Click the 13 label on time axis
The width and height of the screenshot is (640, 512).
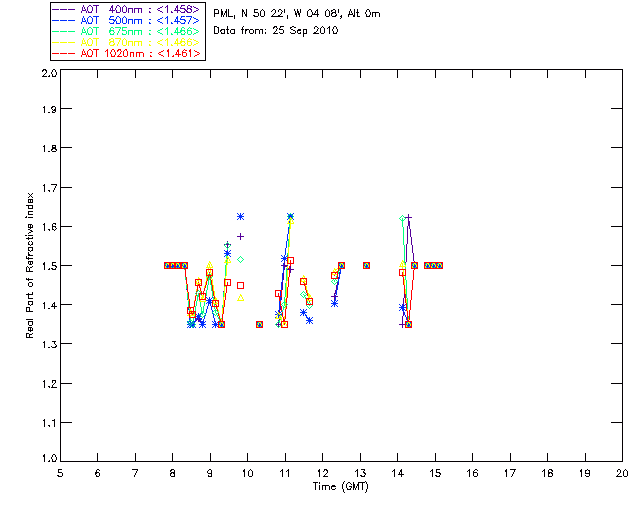[x=360, y=474]
